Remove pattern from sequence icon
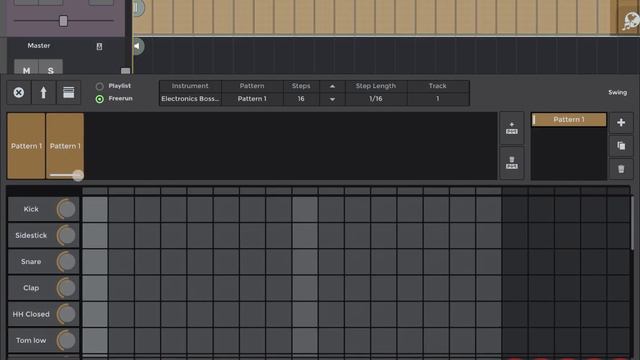Viewport: 640px width, 360px height. click(x=512, y=163)
